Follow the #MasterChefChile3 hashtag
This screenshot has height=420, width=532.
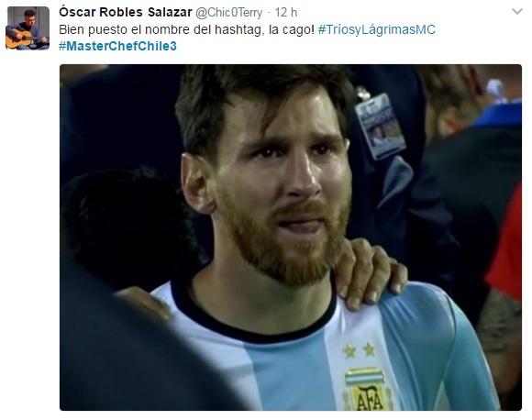pyautogui.click(x=117, y=46)
